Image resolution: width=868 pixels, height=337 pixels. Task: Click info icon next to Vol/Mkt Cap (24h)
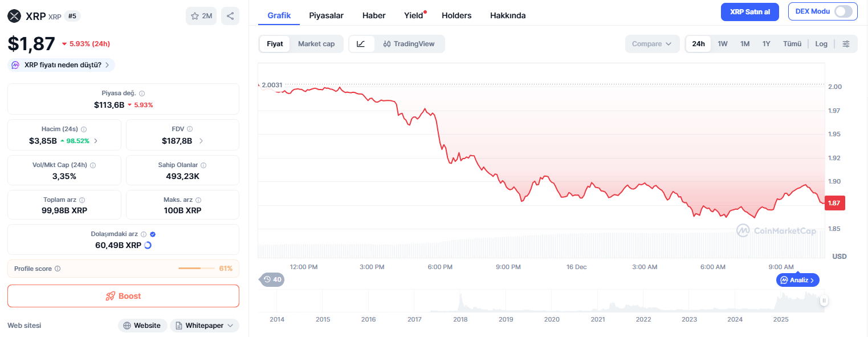tap(93, 165)
